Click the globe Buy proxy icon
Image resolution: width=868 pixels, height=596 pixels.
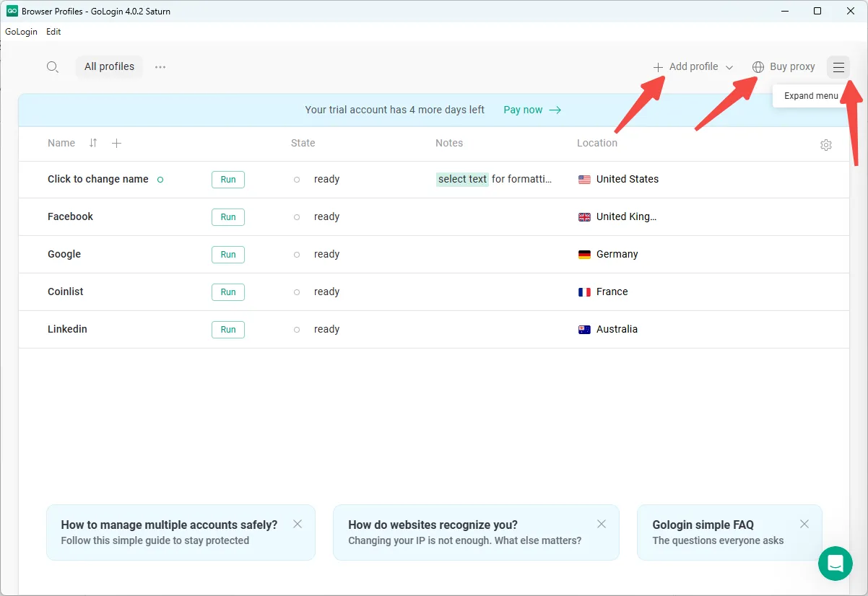coord(758,67)
